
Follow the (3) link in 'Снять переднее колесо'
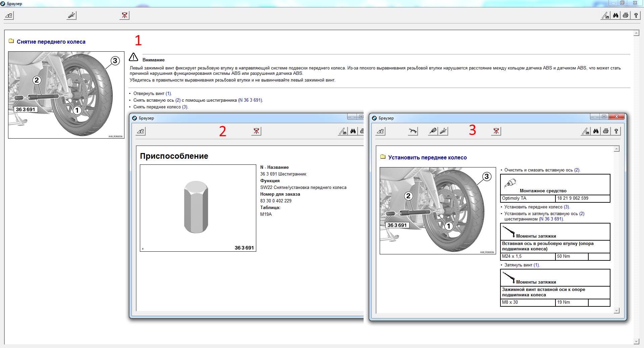coord(185,107)
